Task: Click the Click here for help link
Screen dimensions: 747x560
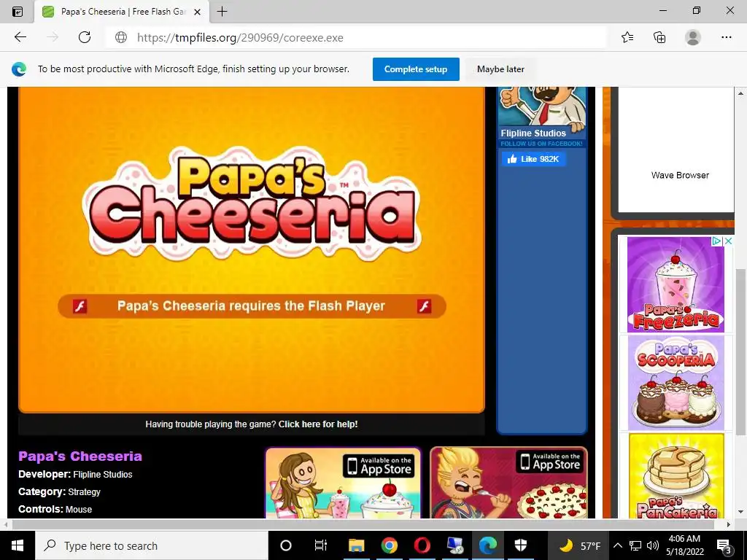Action: (x=318, y=424)
